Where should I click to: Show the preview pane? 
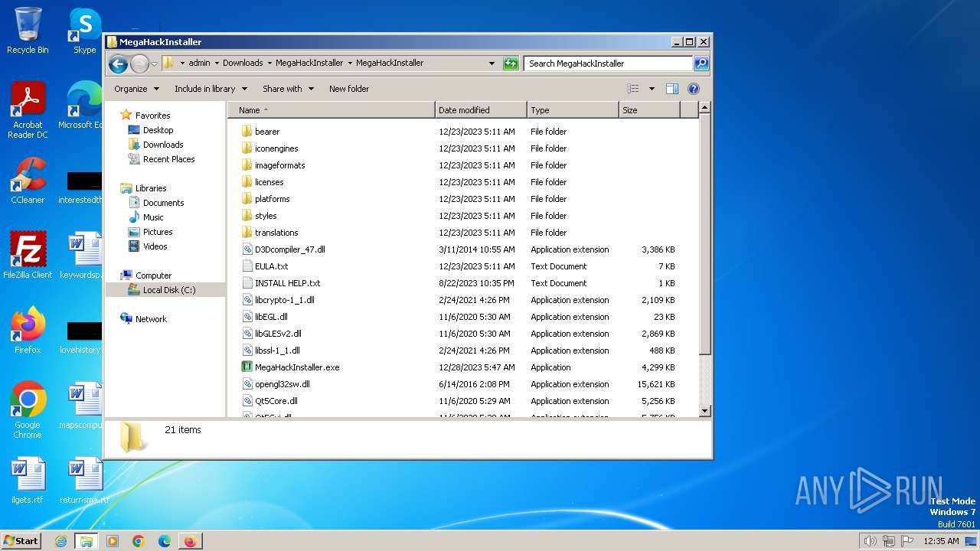tap(672, 89)
